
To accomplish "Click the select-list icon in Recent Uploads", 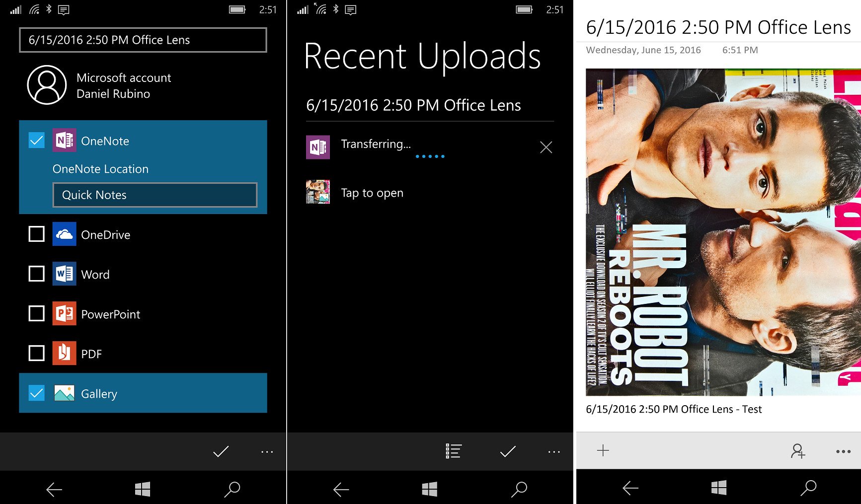I will 454,451.
